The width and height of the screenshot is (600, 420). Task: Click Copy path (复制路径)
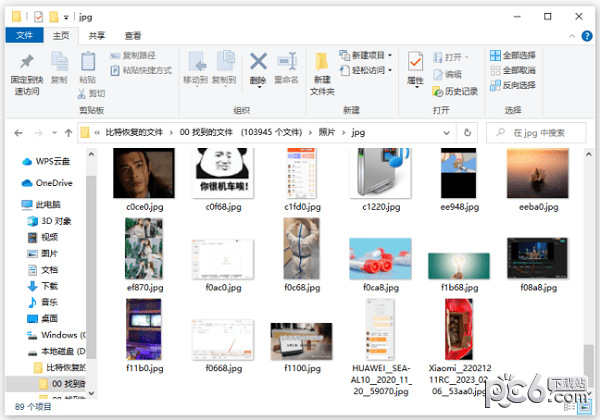tap(133, 55)
